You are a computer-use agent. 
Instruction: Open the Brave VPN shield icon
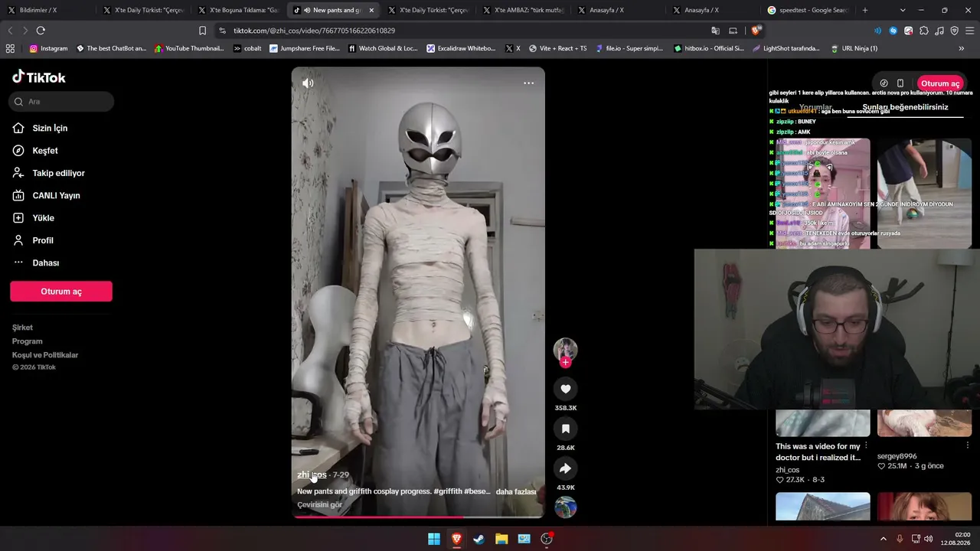tap(954, 31)
